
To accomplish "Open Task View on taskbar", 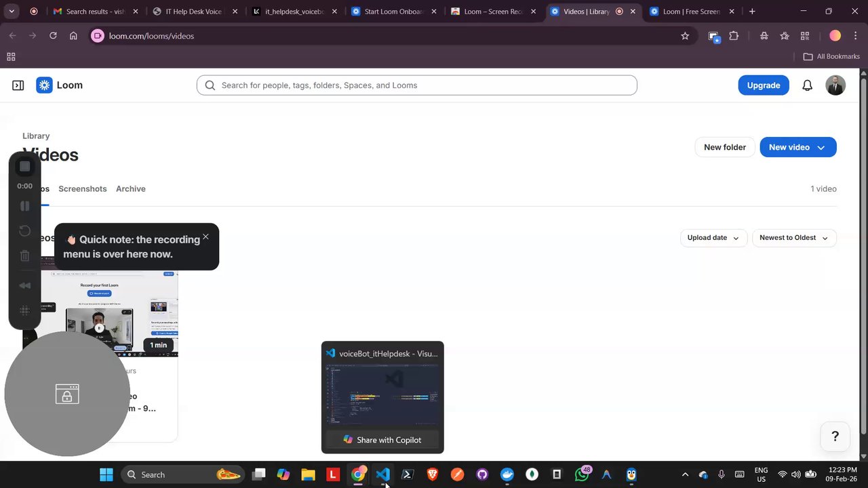I will tap(258, 474).
